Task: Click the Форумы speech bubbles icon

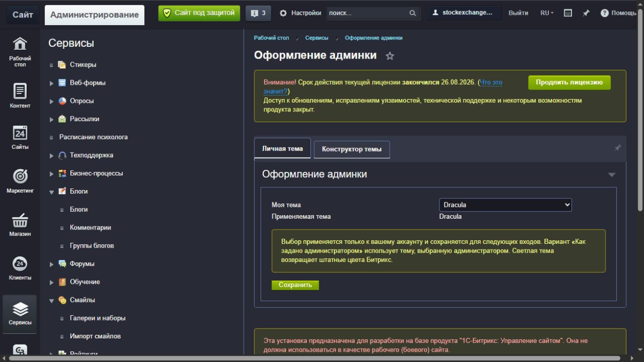Action: [x=62, y=264]
